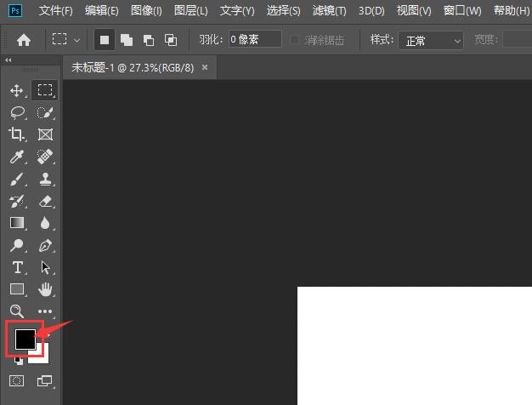Switch to the 未标题-1 document tab
This screenshot has width=532, height=405.
click(x=133, y=67)
